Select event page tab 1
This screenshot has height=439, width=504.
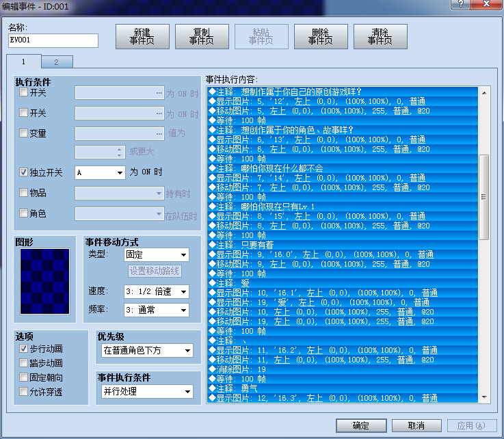click(x=24, y=62)
